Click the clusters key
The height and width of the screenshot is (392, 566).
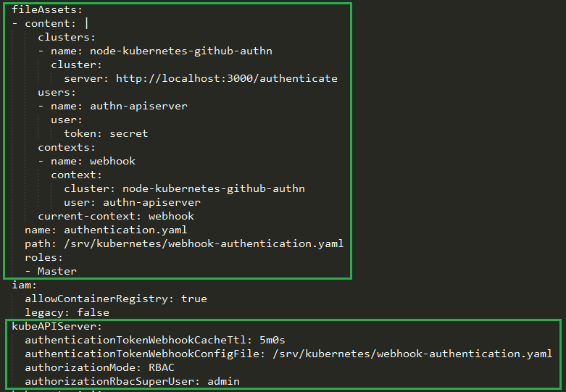(67, 37)
